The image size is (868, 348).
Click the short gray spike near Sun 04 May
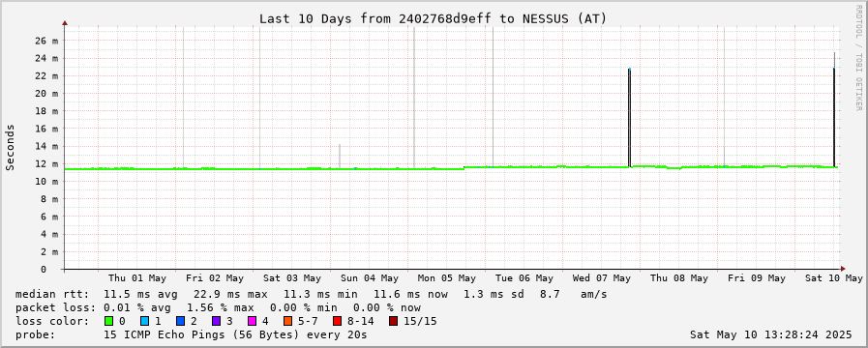point(340,156)
